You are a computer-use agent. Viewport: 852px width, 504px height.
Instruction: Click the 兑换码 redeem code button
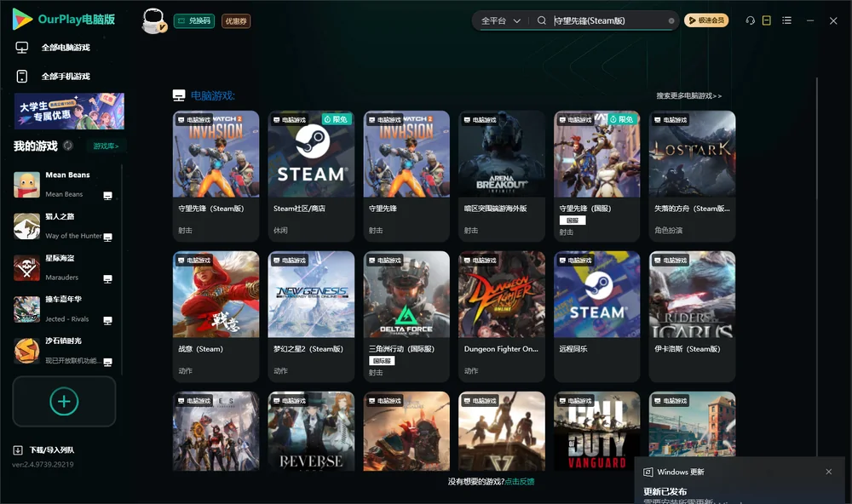pos(194,20)
